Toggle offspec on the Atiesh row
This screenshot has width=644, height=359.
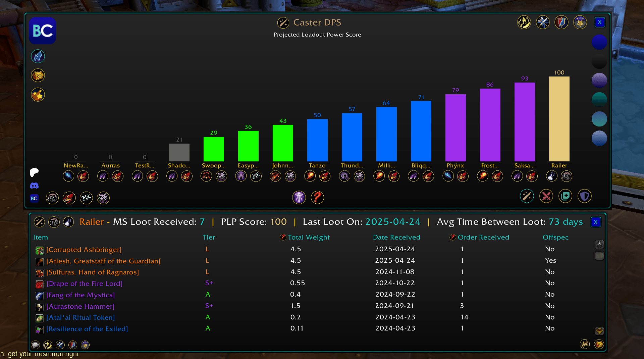pyautogui.click(x=550, y=260)
